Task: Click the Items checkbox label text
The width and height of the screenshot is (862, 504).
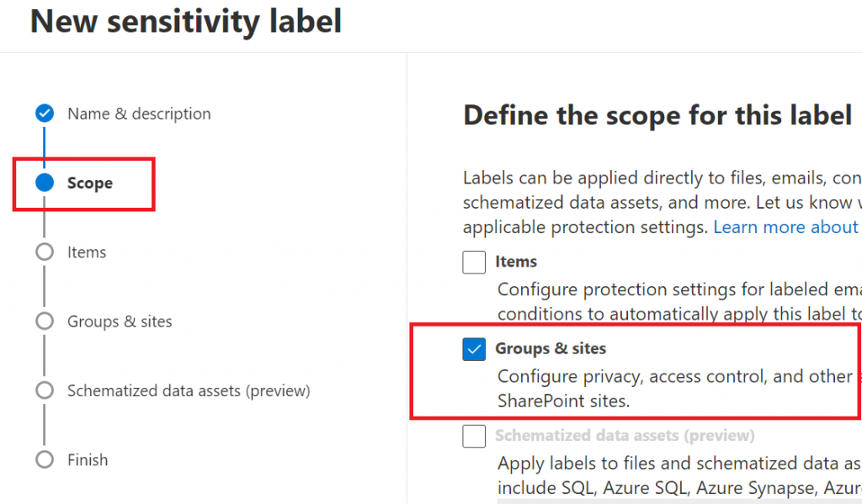Action: [516, 262]
